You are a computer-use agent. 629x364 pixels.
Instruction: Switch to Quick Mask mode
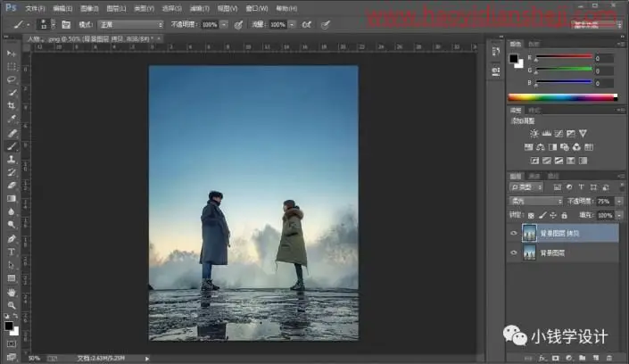click(12, 344)
